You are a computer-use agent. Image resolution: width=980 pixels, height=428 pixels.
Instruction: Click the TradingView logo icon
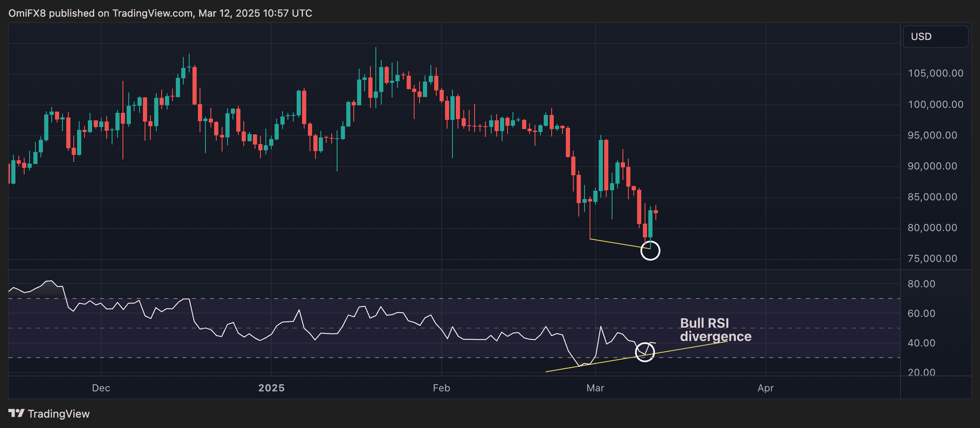pyautogui.click(x=17, y=413)
